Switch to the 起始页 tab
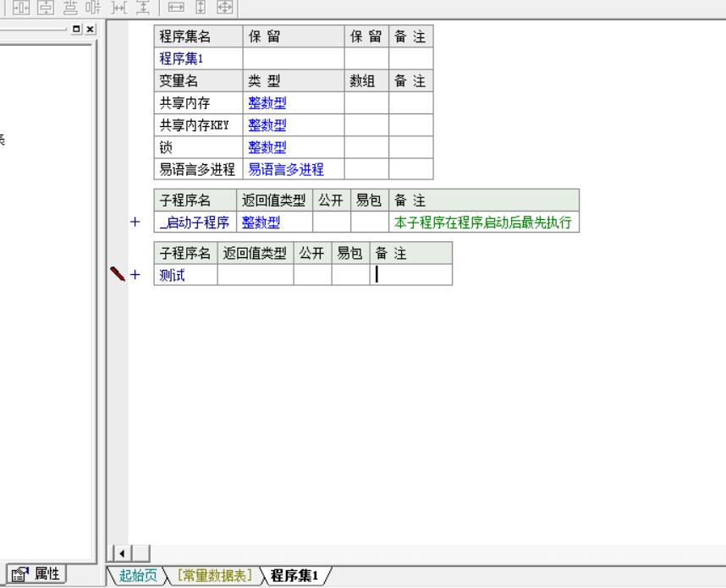The width and height of the screenshot is (726, 588). click(138, 575)
